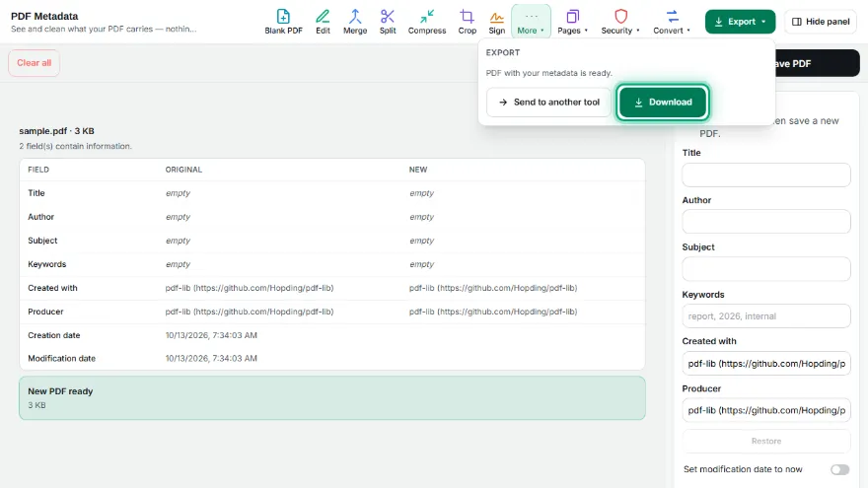This screenshot has height=488, width=868.
Task: Click the ORIGINAL column header
Action: [x=183, y=170]
